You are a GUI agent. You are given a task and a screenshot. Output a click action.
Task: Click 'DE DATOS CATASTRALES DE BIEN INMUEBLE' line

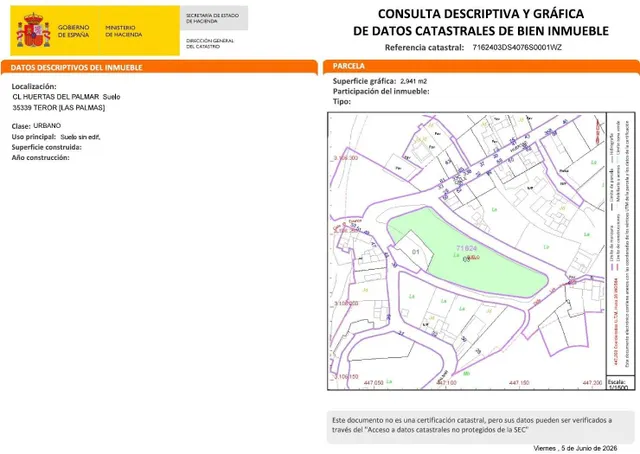[481, 31]
